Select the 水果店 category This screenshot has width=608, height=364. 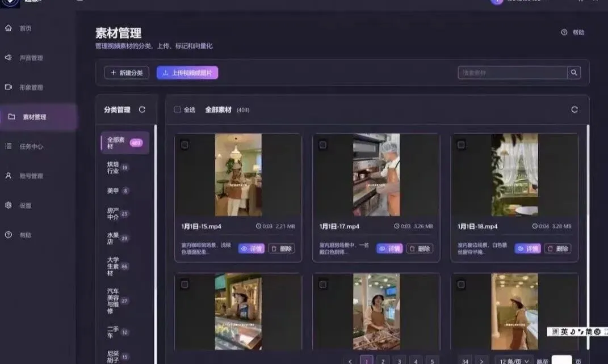[118, 238]
